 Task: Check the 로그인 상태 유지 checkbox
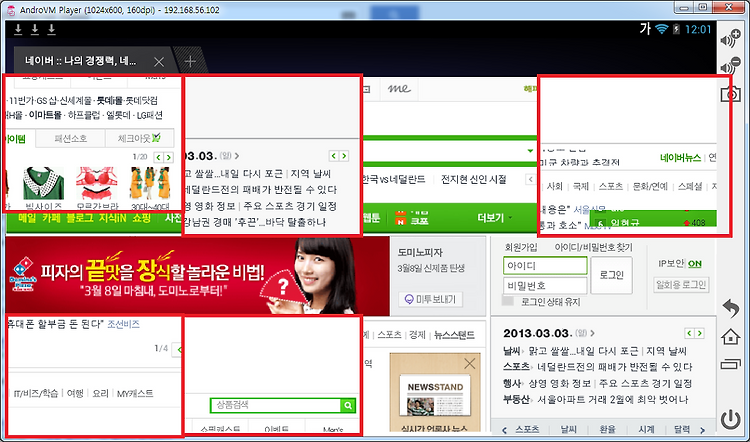pyautogui.click(x=507, y=301)
